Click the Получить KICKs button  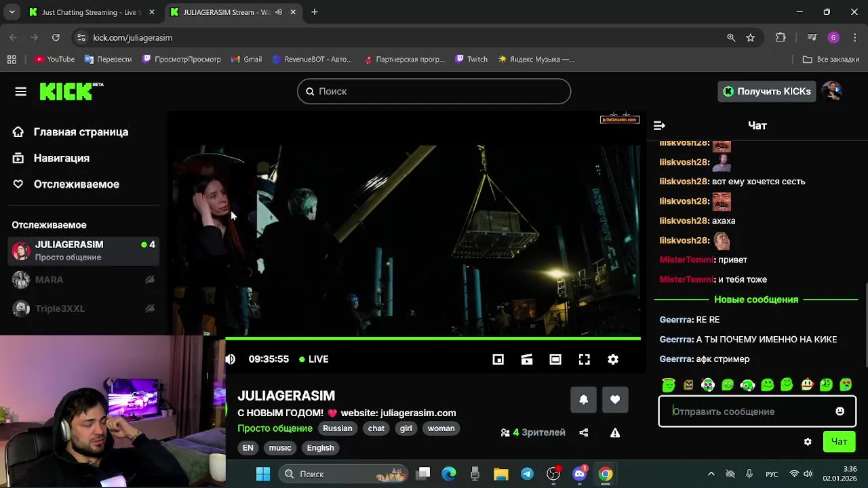766,91
